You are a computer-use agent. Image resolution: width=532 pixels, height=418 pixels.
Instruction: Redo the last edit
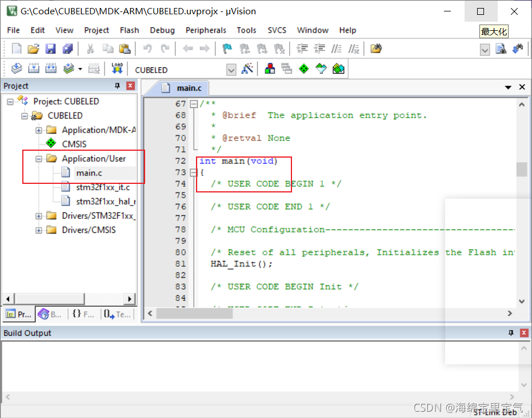pos(165,49)
